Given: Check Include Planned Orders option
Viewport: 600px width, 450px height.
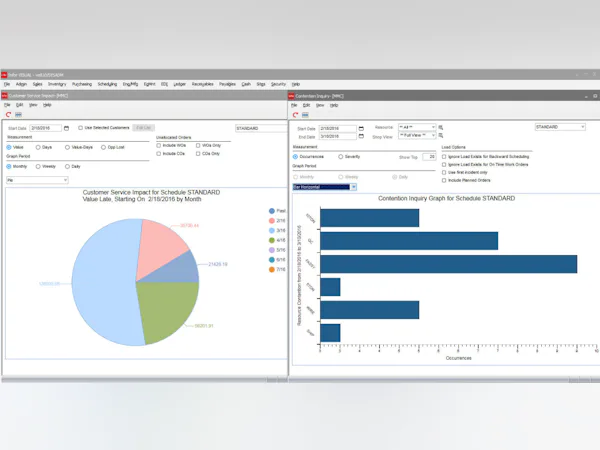Looking at the screenshot, I should point(444,180).
